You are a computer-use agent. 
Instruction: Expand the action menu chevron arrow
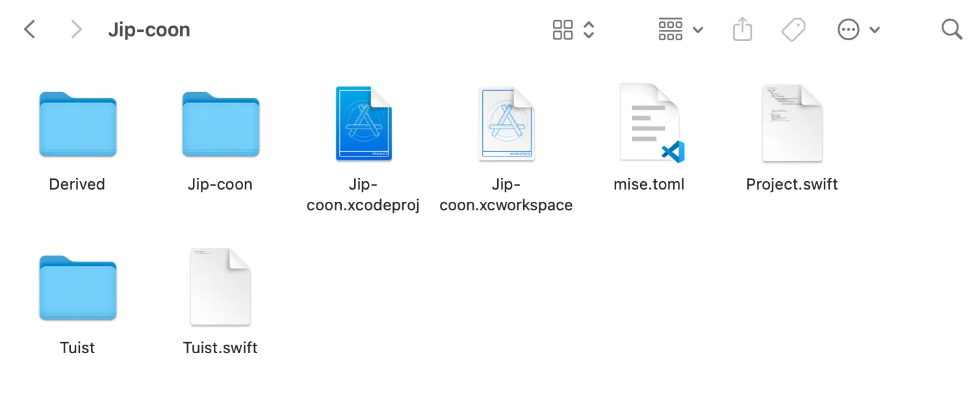[x=875, y=30]
